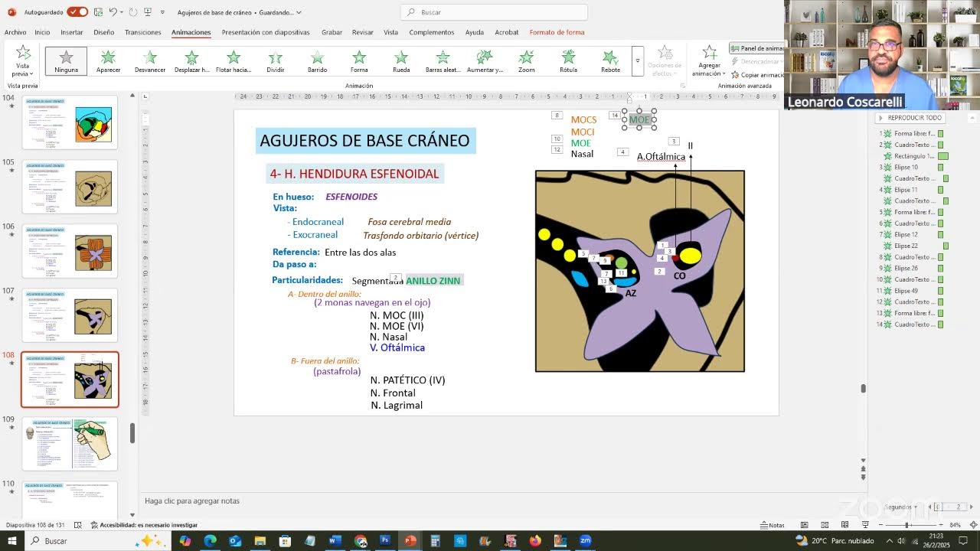Switch to slide sorter view

pos(825,525)
